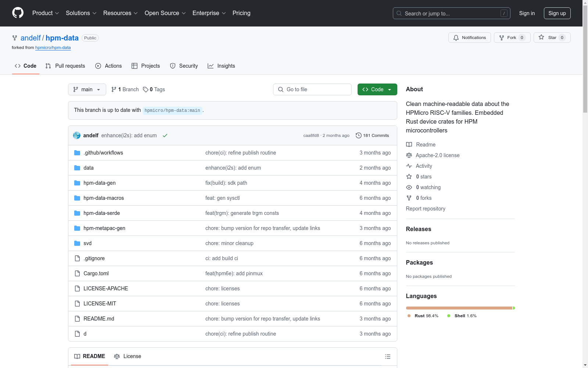Image resolution: width=588 pixels, height=368 pixels.
Task: Open the hpm-data-serde folder
Action: pyautogui.click(x=102, y=213)
